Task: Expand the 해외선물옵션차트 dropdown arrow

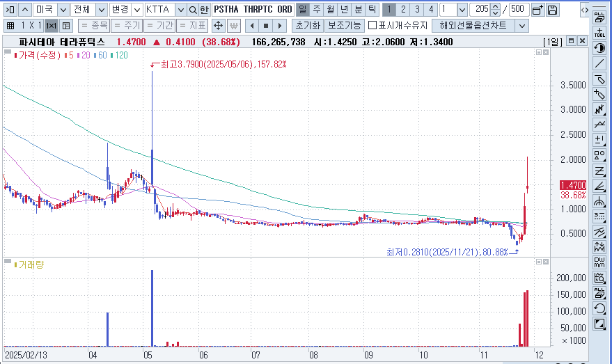Action: (521, 26)
